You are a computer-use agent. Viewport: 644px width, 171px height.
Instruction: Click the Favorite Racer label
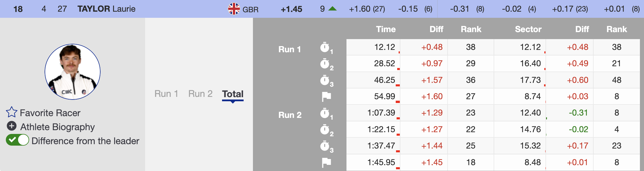pyautogui.click(x=50, y=113)
